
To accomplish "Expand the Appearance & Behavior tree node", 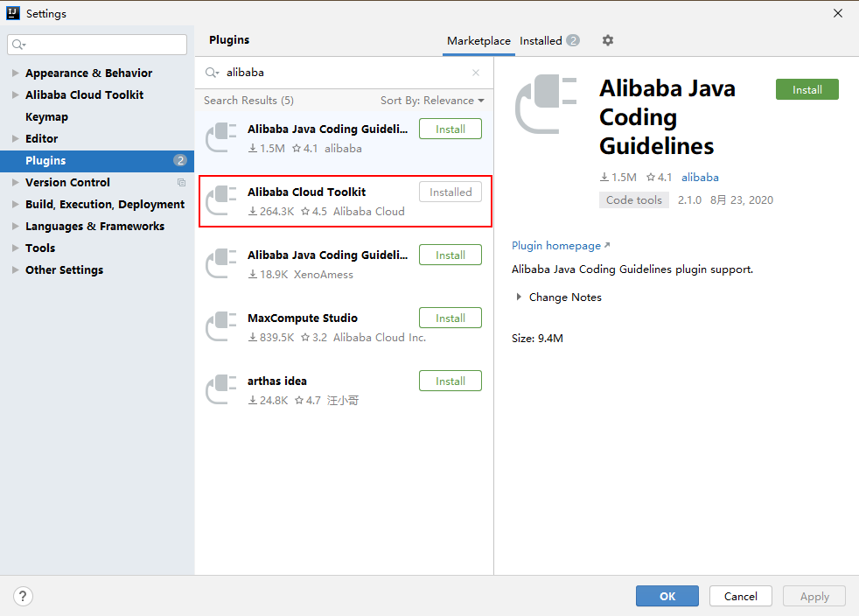I will tap(16, 73).
